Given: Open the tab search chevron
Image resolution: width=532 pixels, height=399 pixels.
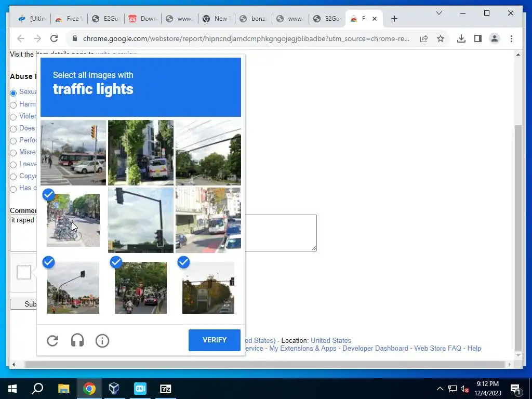Looking at the screenshot, I should (438, 13).
